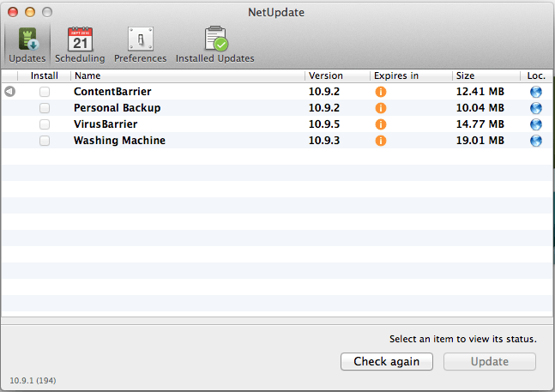Select the Washing Machine row name
This screenshot has width=555, height=392.
pyautogui.click(x=119, y=141)
